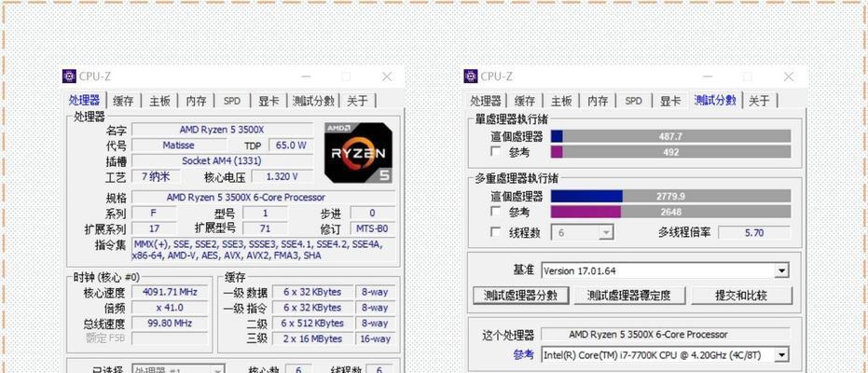Open the 线程数 thread count dropdown
Screen dimensions: 868x373
click(583, 233)
